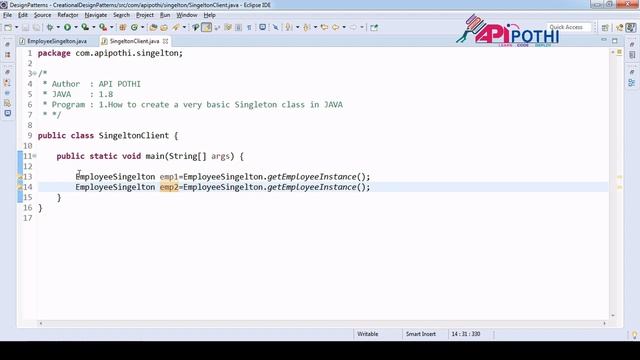This screenshot has width=640, height=360.
Task: Collapse the comment block at line 3
Action: pos(35,74)
